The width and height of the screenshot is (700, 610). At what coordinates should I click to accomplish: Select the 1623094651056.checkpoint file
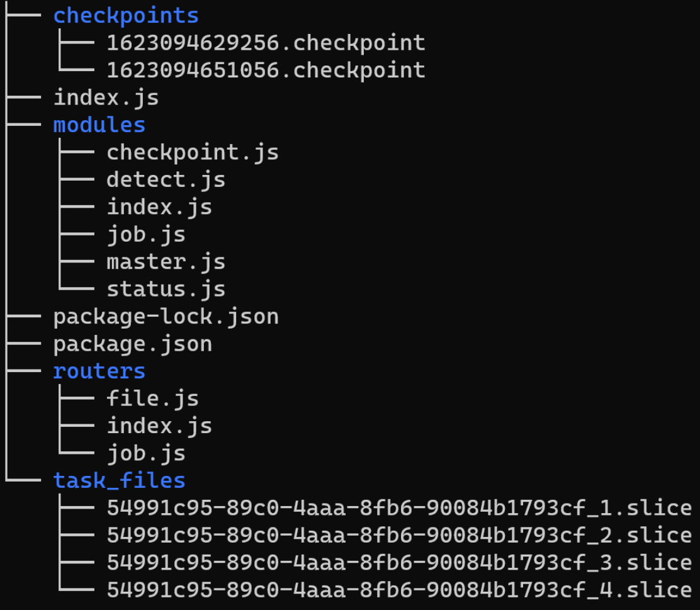266,70
